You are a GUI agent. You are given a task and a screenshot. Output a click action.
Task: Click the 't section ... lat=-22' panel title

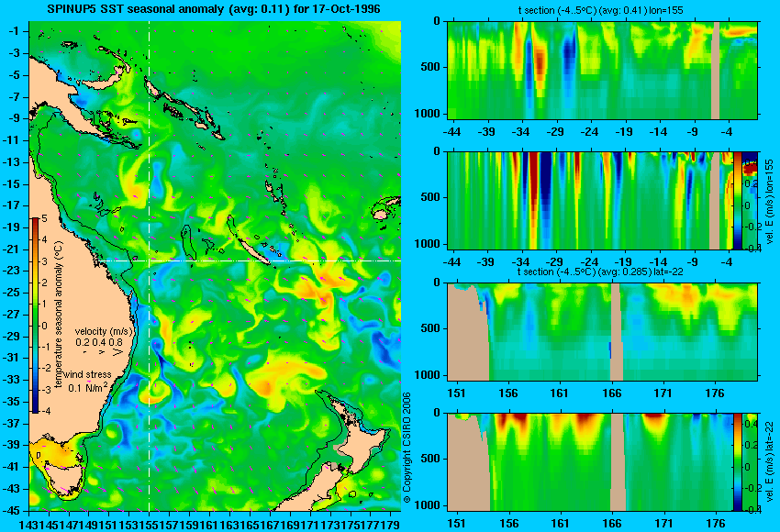(x=600, y=272)
